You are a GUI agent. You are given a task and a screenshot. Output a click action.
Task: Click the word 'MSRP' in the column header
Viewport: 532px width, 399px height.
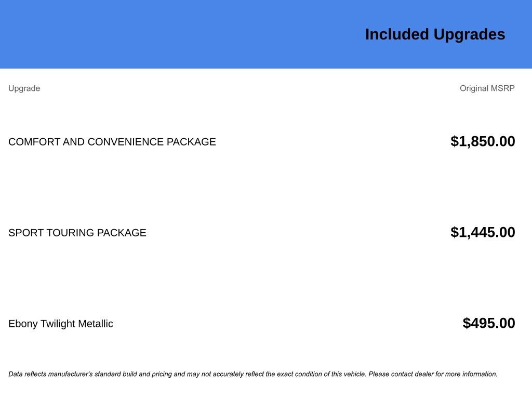502,88
